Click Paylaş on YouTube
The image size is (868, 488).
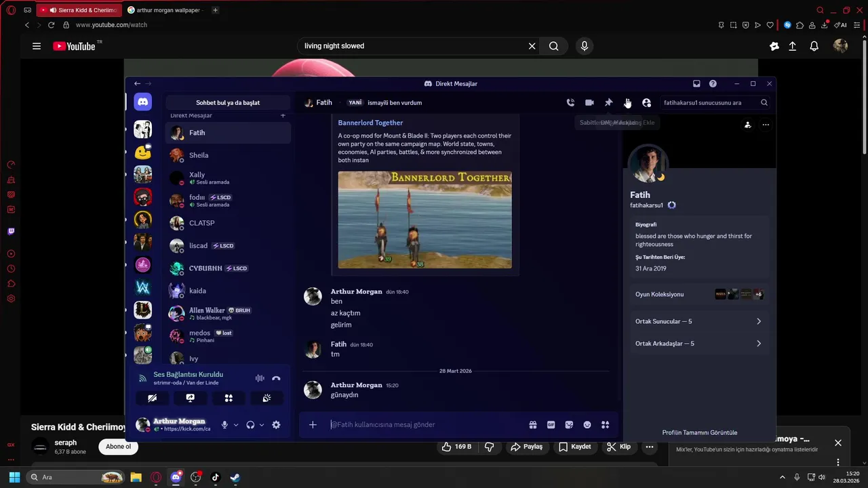pos(526,447)
